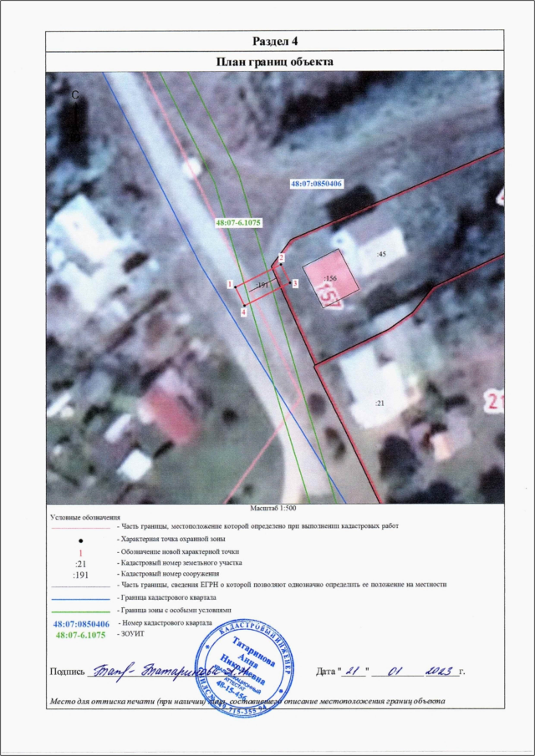Click the legend line about кадастровых работ boundary part
The image size is (535, 756).
258,526
